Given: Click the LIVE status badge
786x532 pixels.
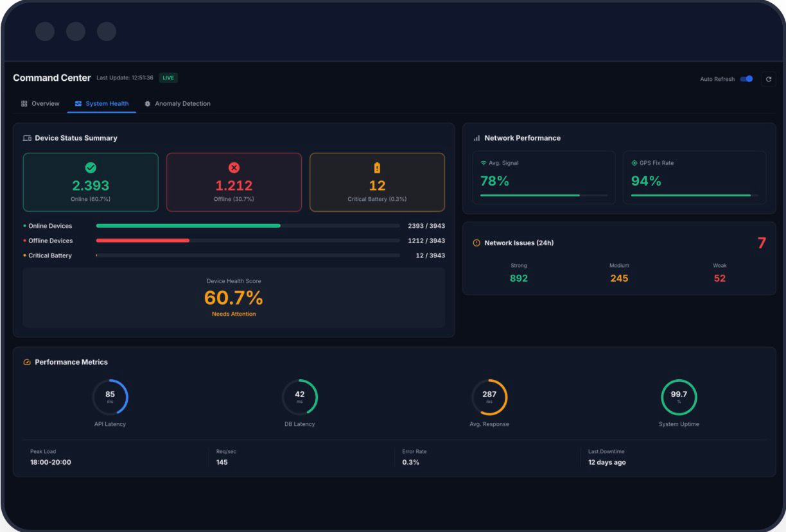Looking at the screenshot, I should point(168,78).
